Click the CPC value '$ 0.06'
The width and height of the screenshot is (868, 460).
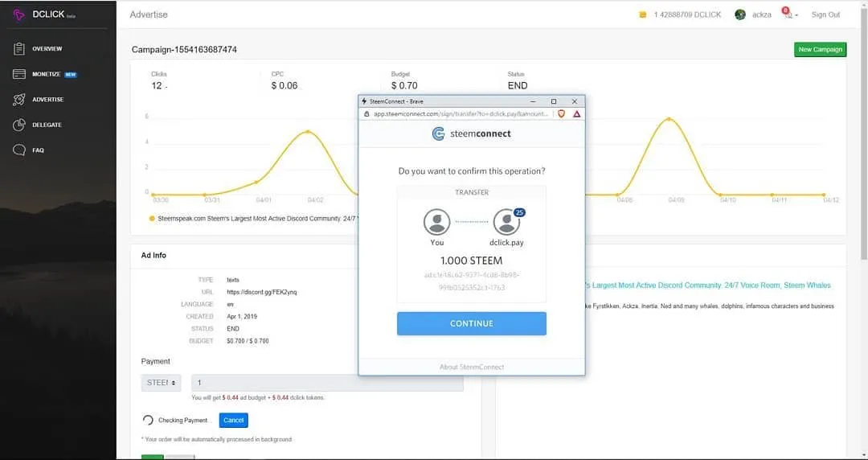(x=284, y=86)
